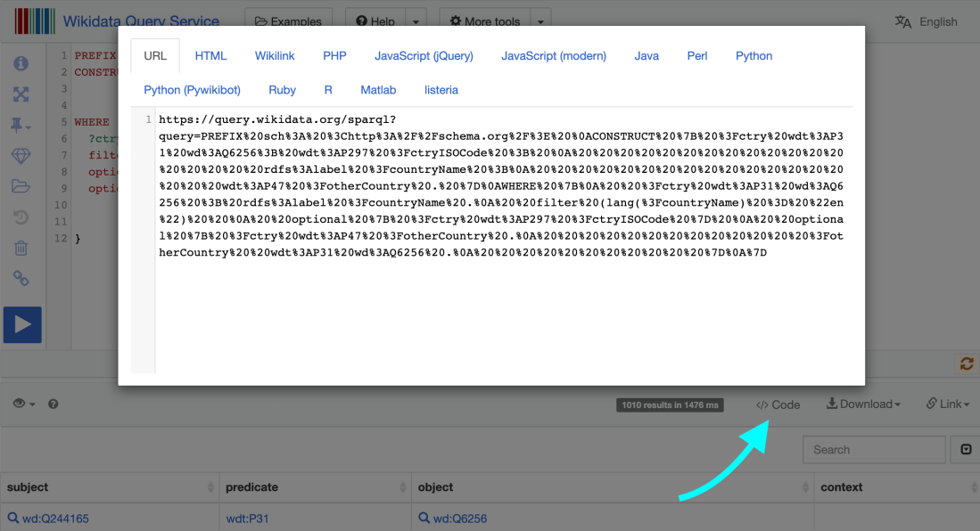
Task: Generate a short link with the chain icon
Action: pos(21,278)
